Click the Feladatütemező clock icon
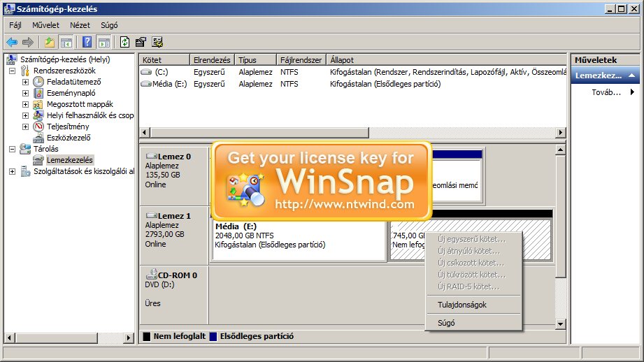 [38, 82]
